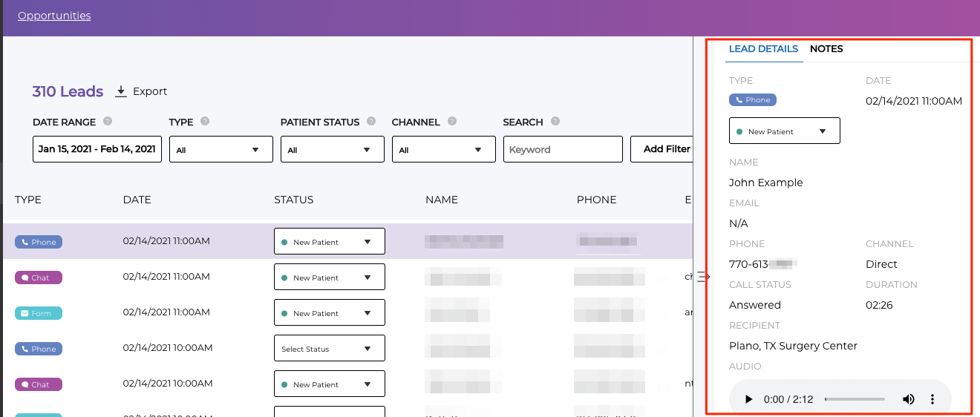Click the Export download icon
The height and width of the screenshot is (417, 980).
(121, 91)
